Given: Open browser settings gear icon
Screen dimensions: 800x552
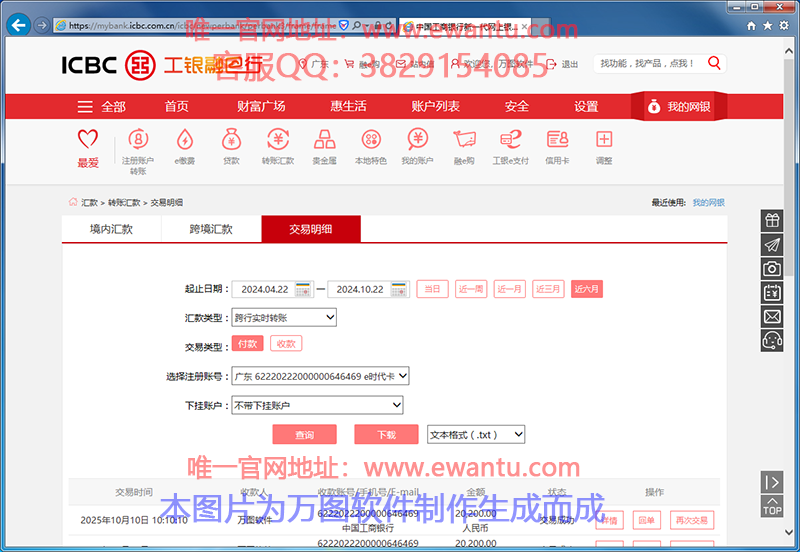Looking at the screenshot, I should (x=784, y=26).
